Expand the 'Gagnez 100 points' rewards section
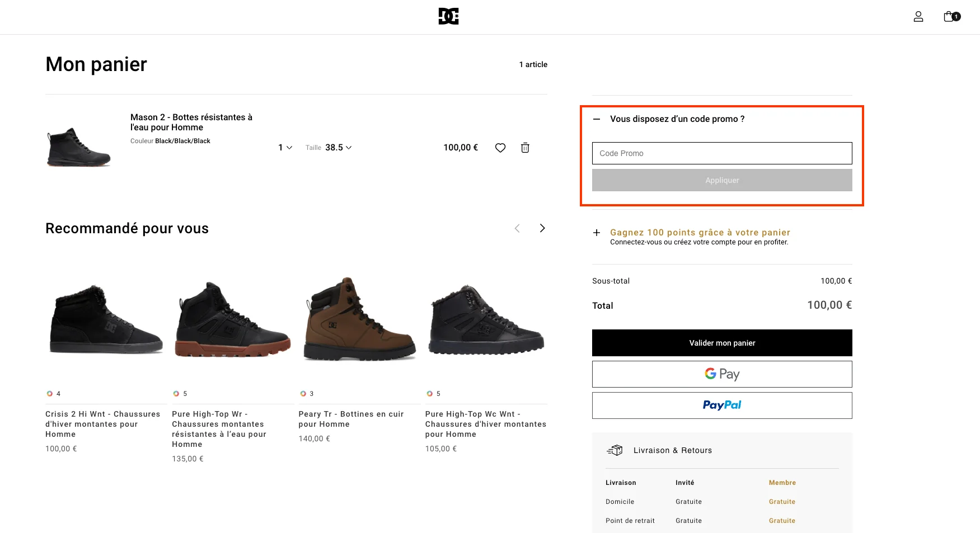Screen dimensions: 980x533 click(597, 232)
